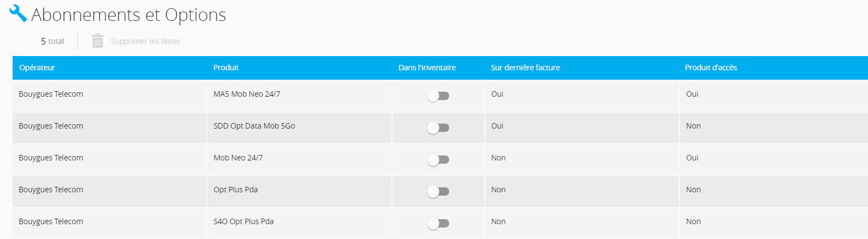Click the Sur dernière facture column header
The height and width of the screenshot is (239, 868).
[x=525, y=68]
